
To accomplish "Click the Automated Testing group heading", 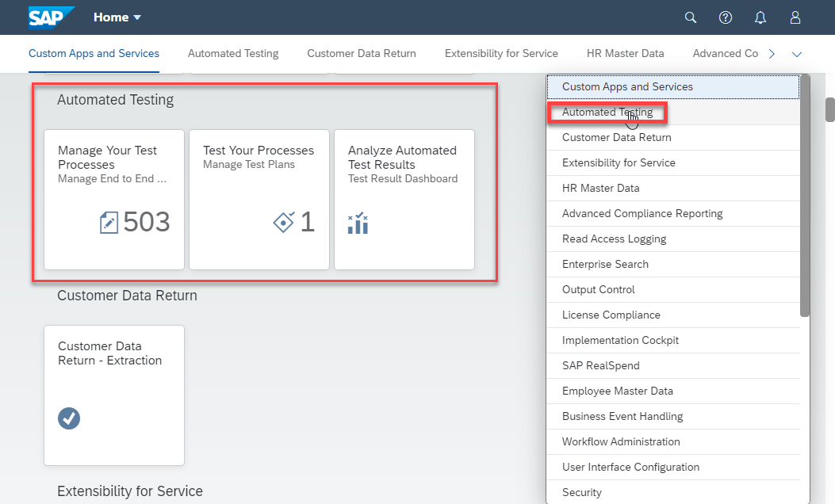I will [x=116, y=100].
